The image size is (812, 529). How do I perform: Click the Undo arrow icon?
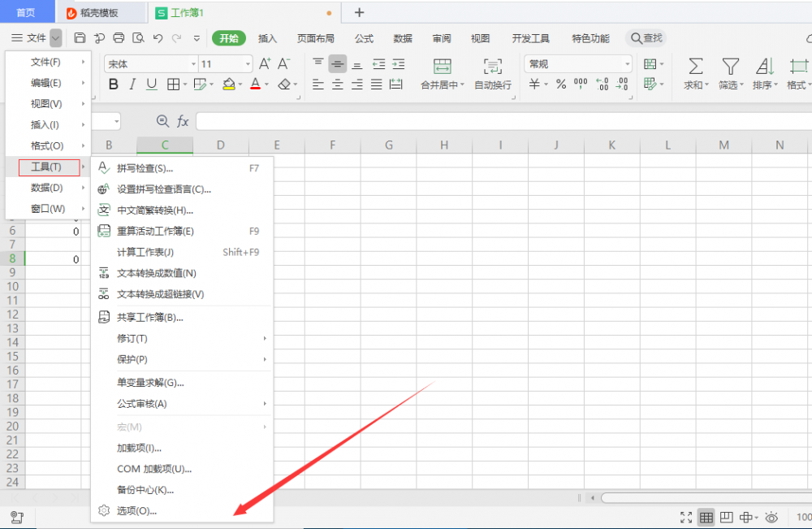click(158, 37)
